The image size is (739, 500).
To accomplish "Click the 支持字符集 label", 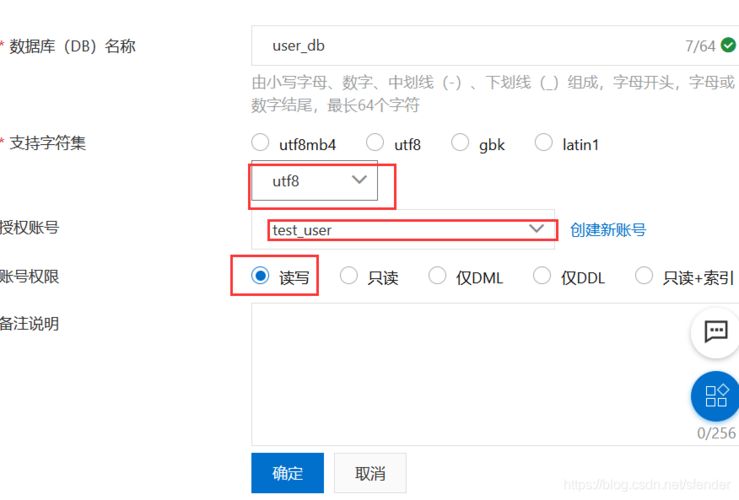I will click(48, 143).
